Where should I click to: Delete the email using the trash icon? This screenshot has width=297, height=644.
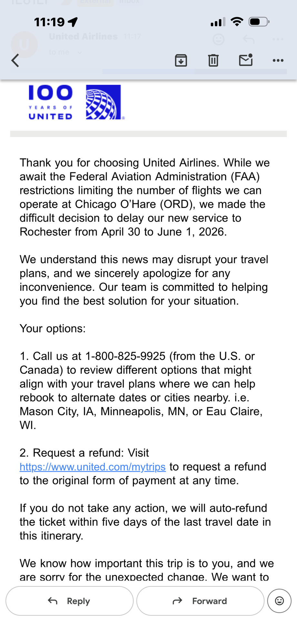point(213,60)
